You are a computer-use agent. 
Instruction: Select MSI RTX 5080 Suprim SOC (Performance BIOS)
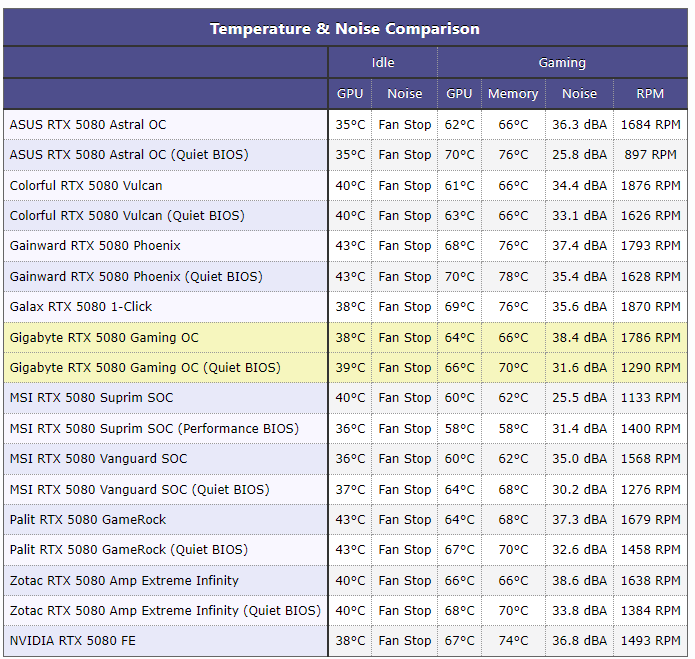[x=154, y=429]
